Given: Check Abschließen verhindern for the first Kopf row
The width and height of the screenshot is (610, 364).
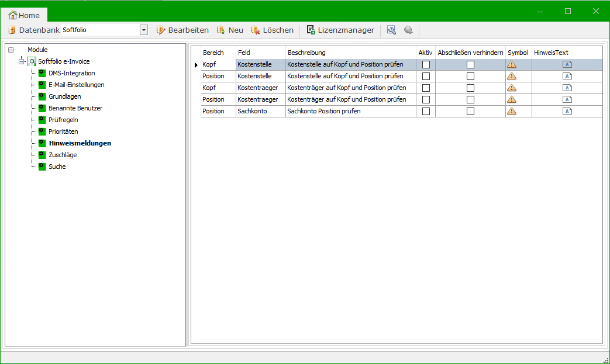Looking at the screenshot, I should coord(470,64).
